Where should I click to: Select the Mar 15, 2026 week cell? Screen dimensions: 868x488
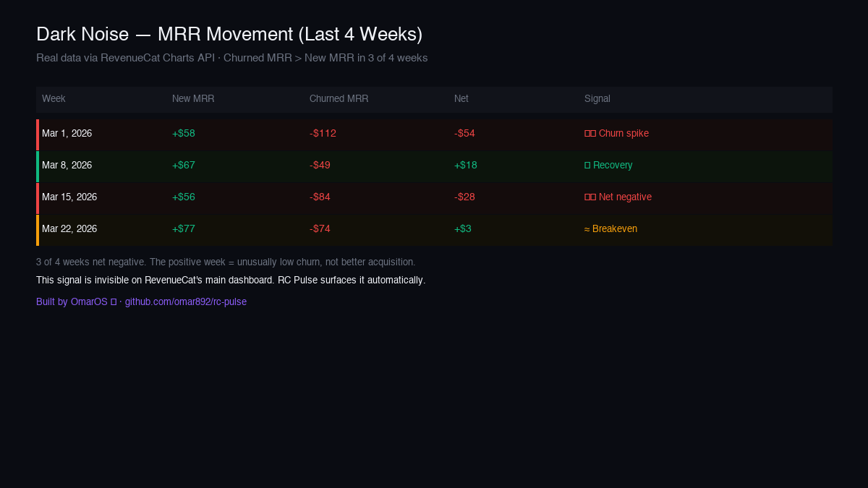(x=69, y=197)
